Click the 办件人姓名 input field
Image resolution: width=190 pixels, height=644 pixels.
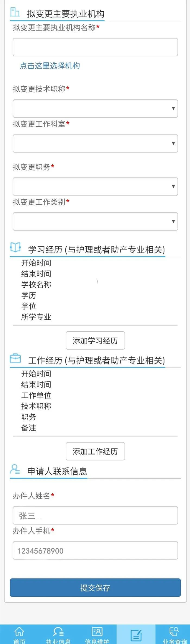(x=95, y=515)
